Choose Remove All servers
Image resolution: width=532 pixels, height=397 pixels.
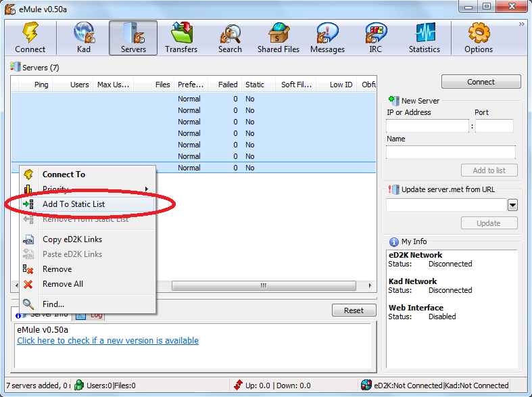click(x=88, y=284)
